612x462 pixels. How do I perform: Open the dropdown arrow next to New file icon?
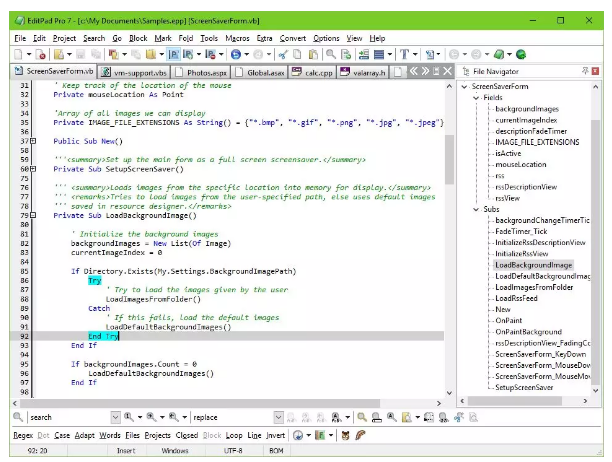pos(29,55)
